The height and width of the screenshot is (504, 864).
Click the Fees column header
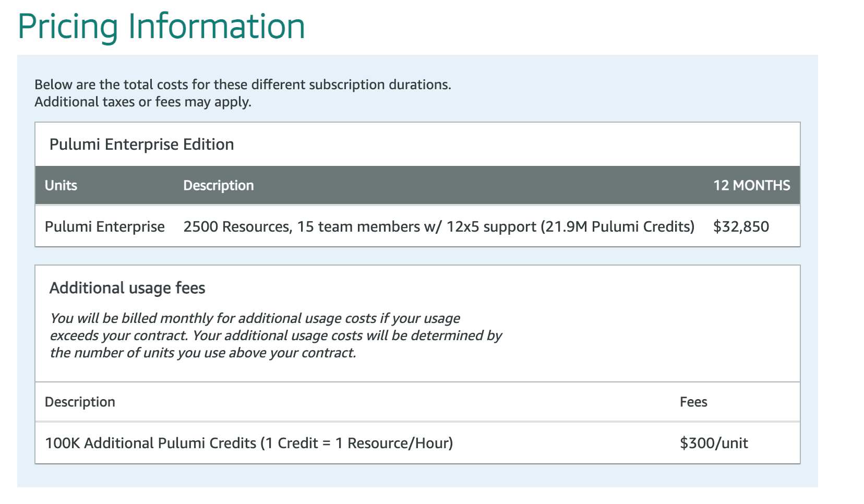pos(693,402)
